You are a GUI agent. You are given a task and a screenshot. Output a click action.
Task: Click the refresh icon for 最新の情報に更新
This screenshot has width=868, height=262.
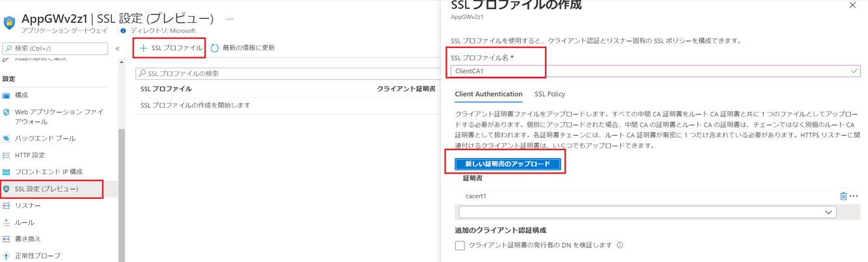pyautogui.click(x=215, y=48)
